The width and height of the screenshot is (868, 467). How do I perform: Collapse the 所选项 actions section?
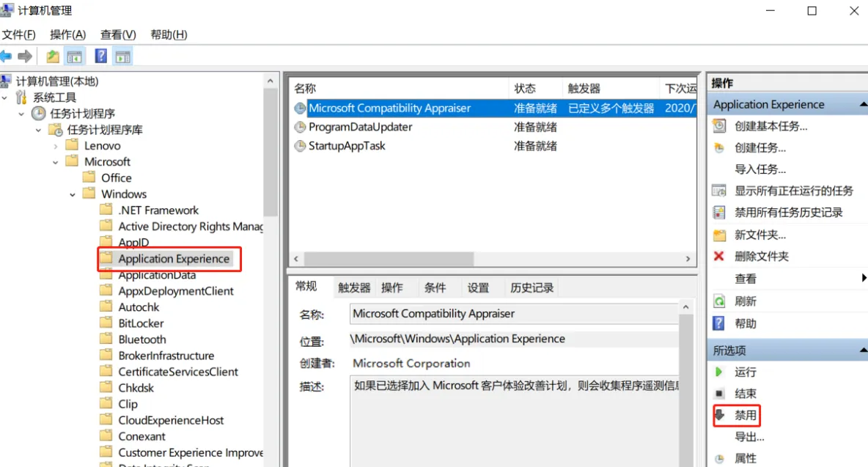click(863, 350)
